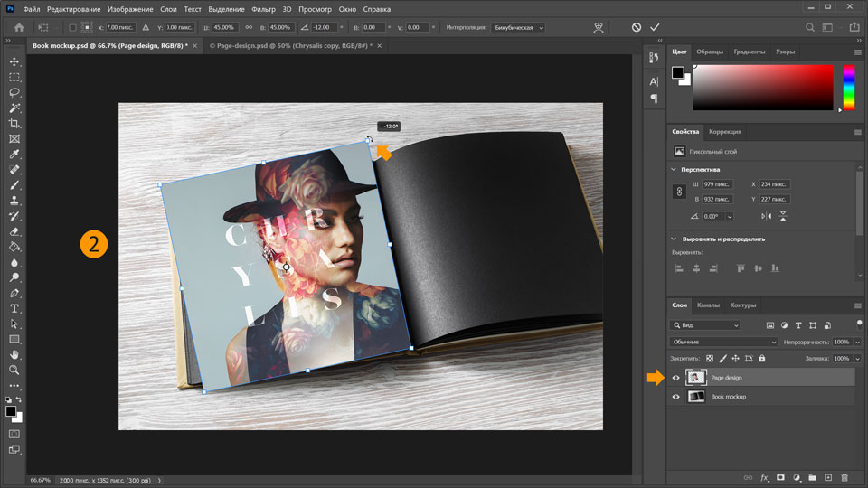
Task: Select the Frame tool
Action: [14, 139]
